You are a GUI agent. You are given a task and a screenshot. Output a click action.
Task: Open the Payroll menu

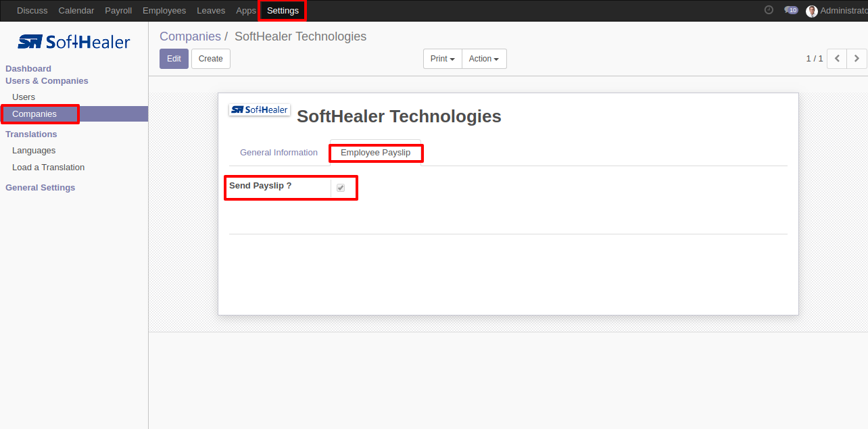click(x=118, y=11)
